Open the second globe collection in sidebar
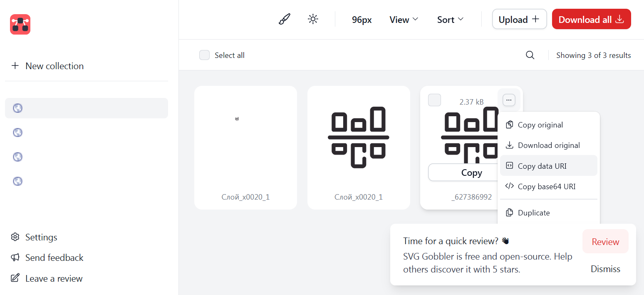Image resolution: width=644 pixels, height=295 pixels. 18,132
